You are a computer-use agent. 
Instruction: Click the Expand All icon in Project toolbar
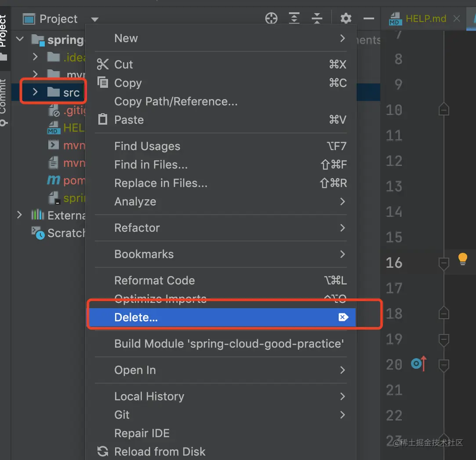294,18
